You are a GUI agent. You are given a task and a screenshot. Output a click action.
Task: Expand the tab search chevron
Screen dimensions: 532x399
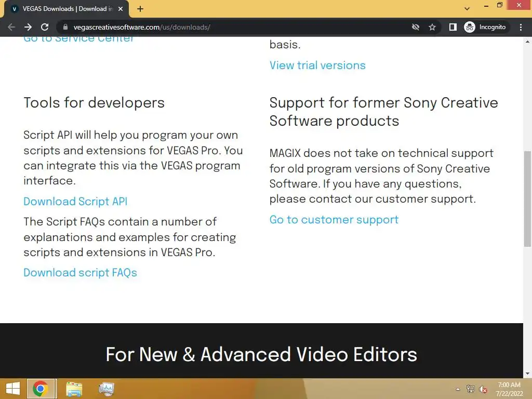(467, 9)
